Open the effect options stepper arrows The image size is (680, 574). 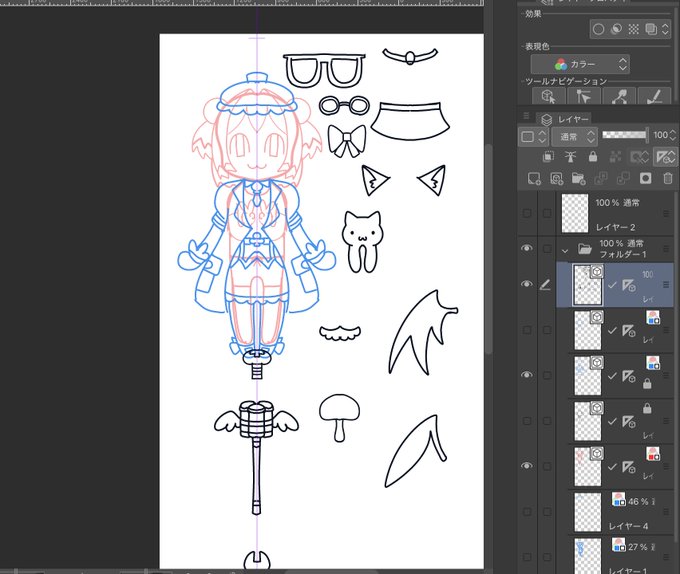[x=665, y=29]
